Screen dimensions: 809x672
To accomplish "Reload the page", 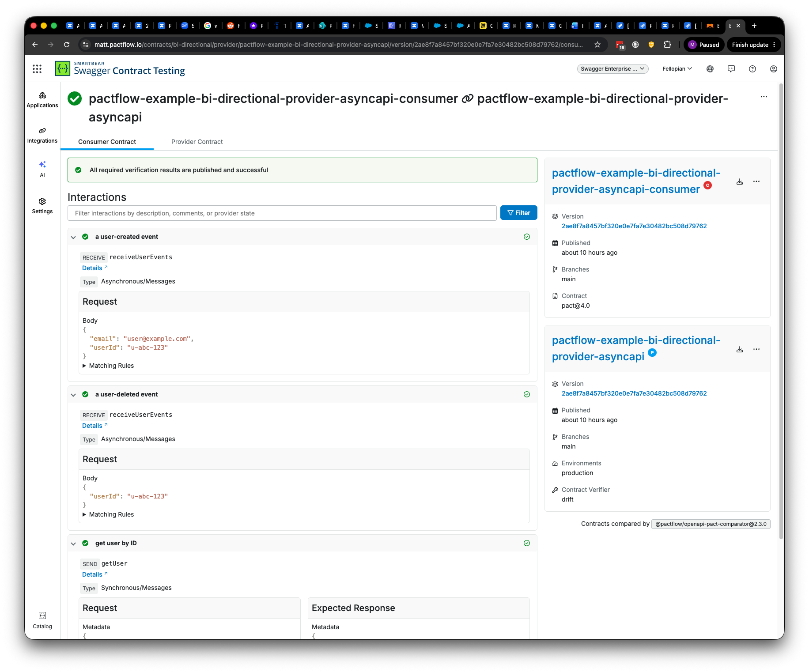I will pos(67,45).
